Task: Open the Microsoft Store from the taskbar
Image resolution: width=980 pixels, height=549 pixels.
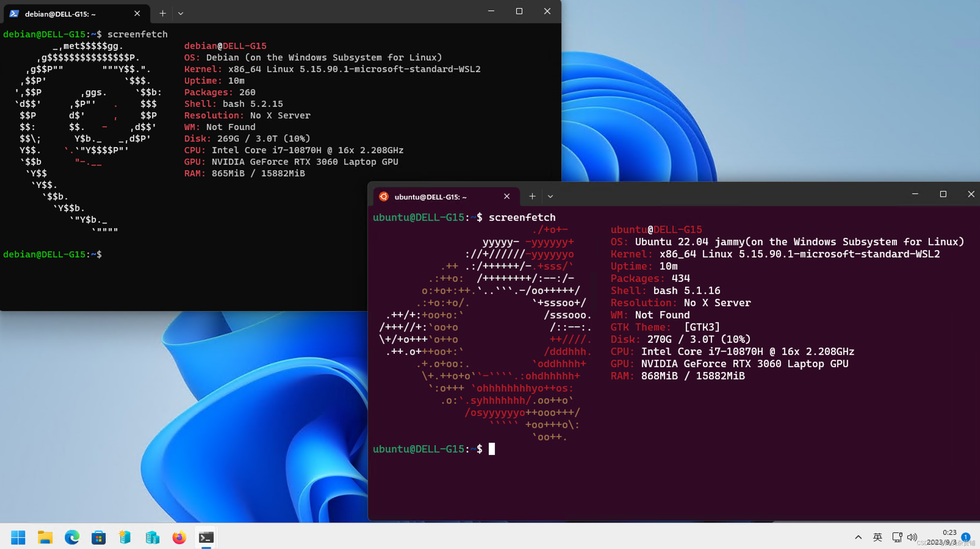Action: pos(98,537)
